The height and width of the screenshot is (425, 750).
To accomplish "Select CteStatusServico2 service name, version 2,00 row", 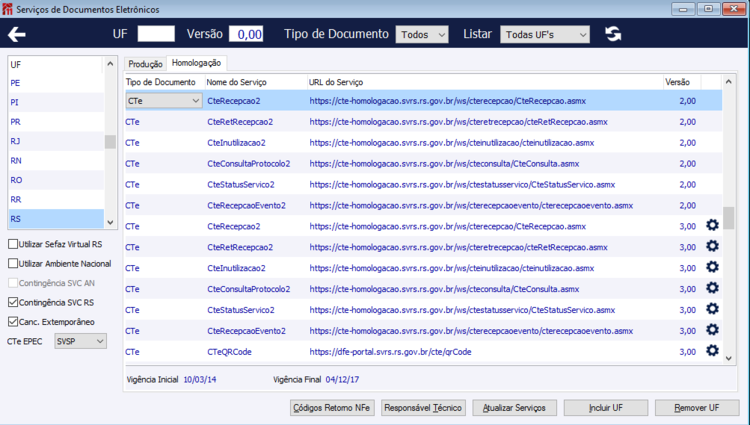I will (x=241, y=185).
